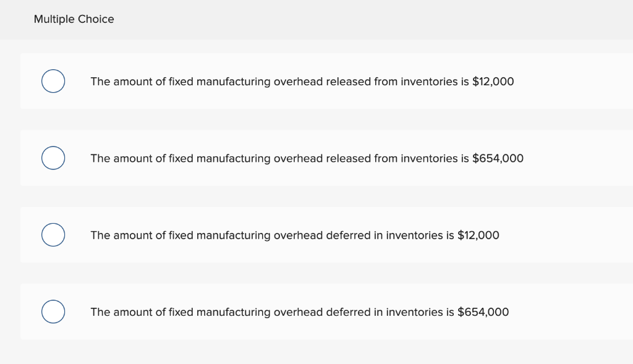Select the radio button for $12,000 released option
The height and width of the screenshot is (364, 633).
[53, 80]
